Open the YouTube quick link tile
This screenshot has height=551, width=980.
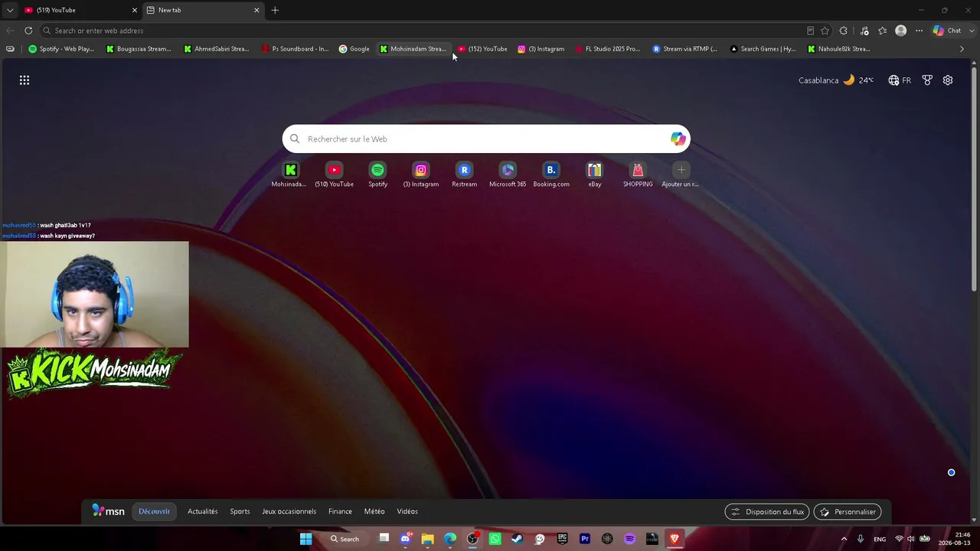[x=334, y=174]
